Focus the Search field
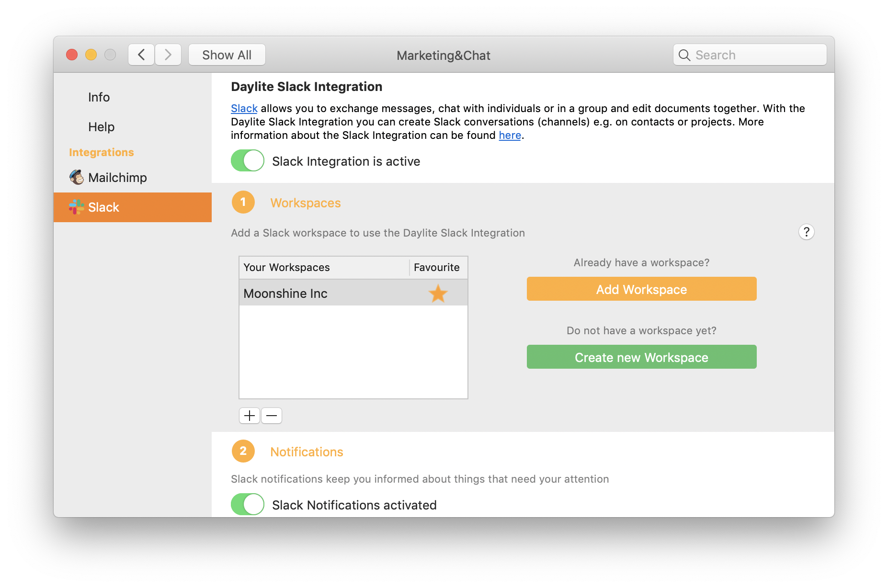This screenshot has width=888, height=588. (750, 55)
